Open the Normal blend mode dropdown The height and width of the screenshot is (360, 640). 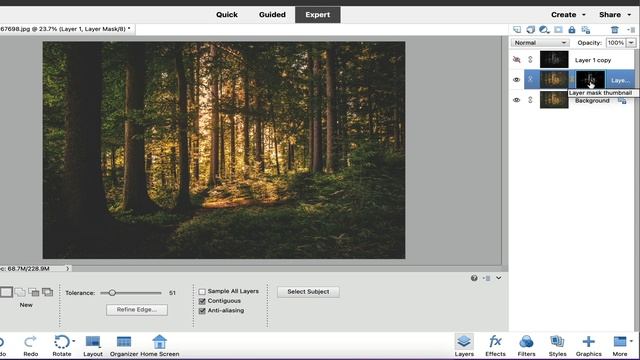click(540, 42)
